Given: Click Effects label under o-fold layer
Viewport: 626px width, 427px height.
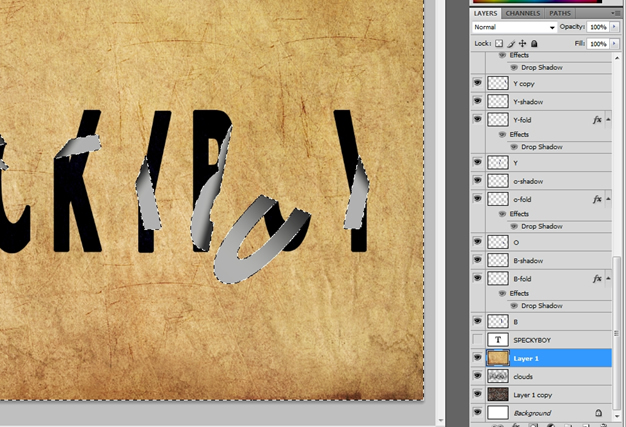Looking at the screenshot, I should point(519,214).
